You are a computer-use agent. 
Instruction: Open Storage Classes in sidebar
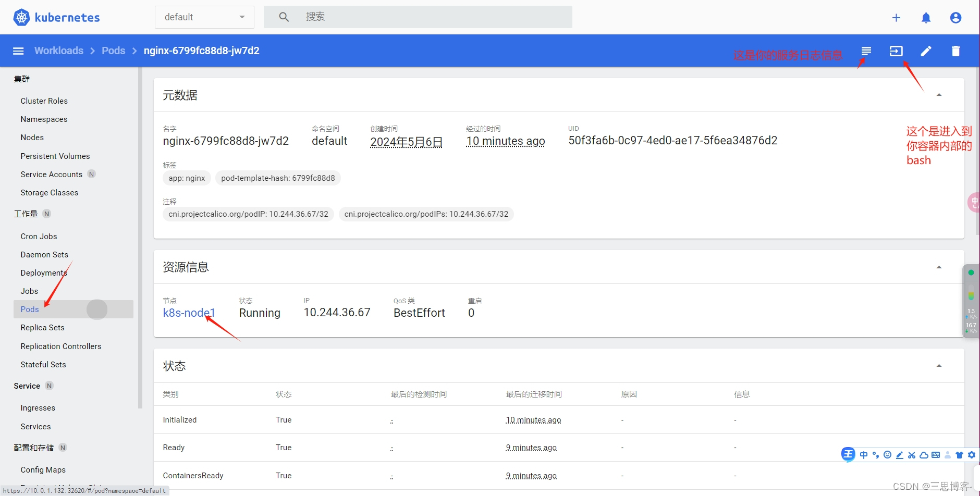click(49, 193)
